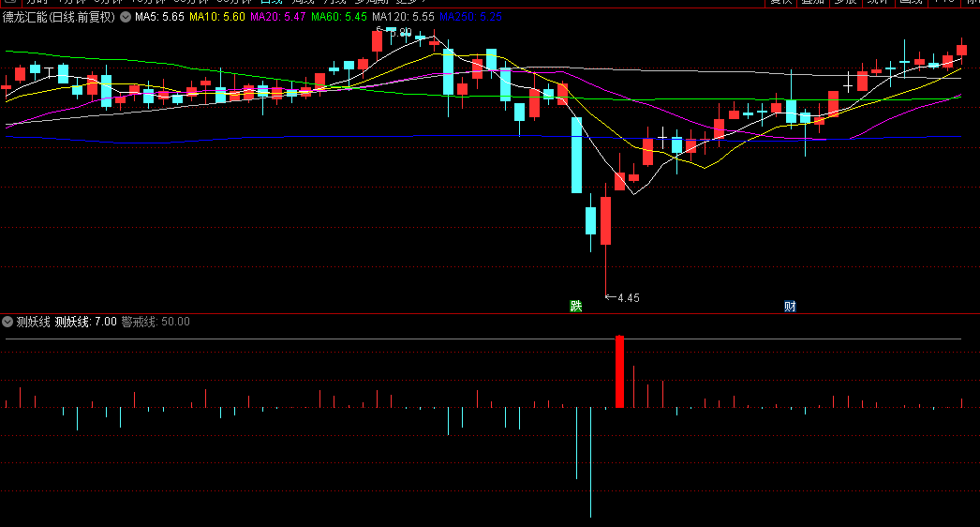Click the 4.45 lowest price label

click(x=628, y=298)
